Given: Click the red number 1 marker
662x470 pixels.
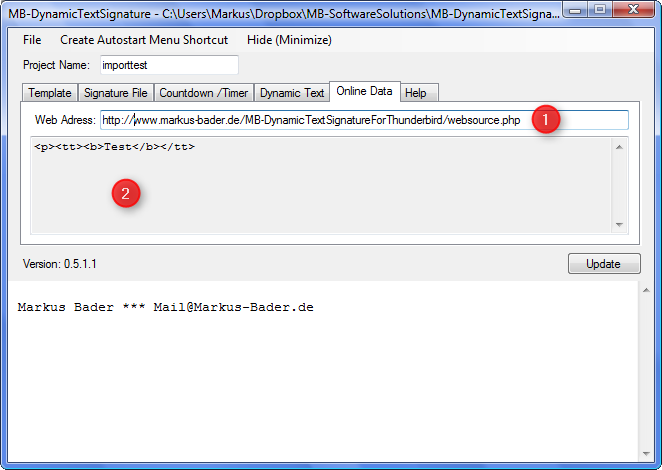Looking at the screenshot, I should tap(545, 120).
